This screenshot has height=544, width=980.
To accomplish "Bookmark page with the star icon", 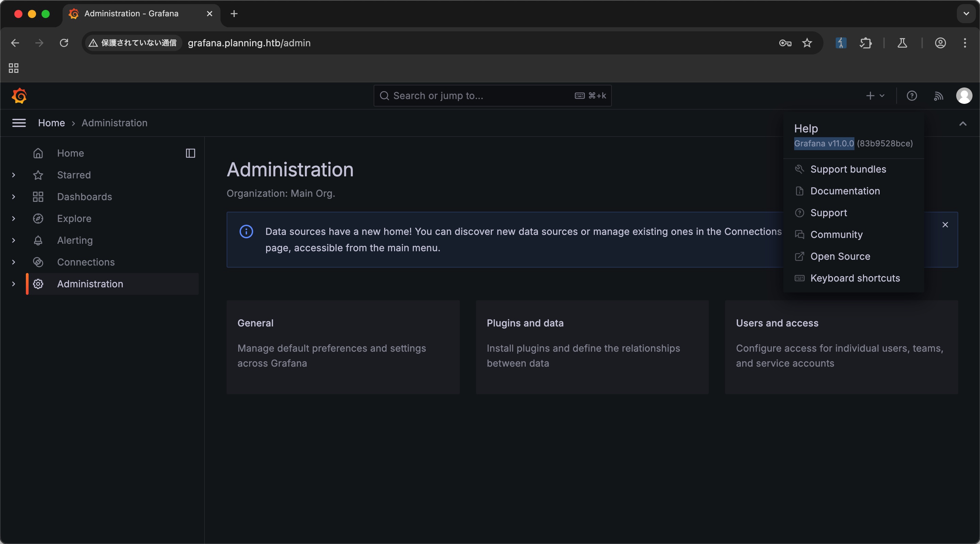I will pyautogui.click(x=807, y=43).
